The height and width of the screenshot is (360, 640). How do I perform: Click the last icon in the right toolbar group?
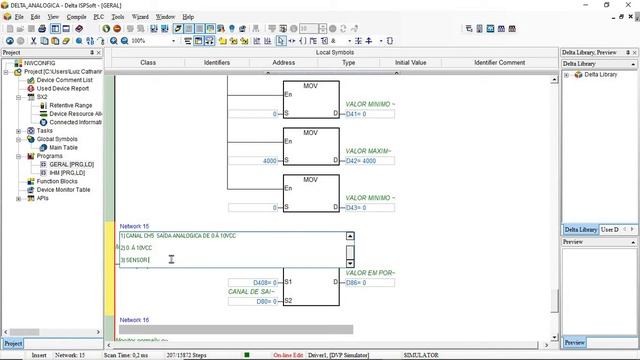(x=512, y=29)
